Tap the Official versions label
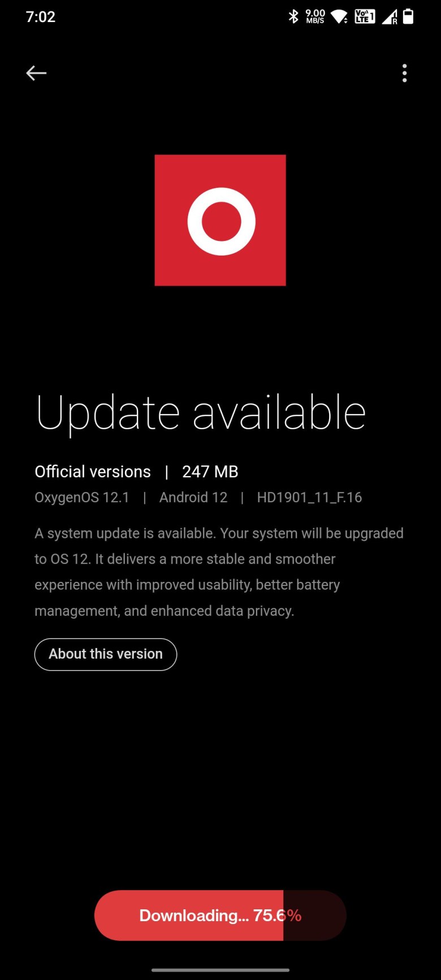This screenshot has height=980, width=441. (x=93, y=472)
